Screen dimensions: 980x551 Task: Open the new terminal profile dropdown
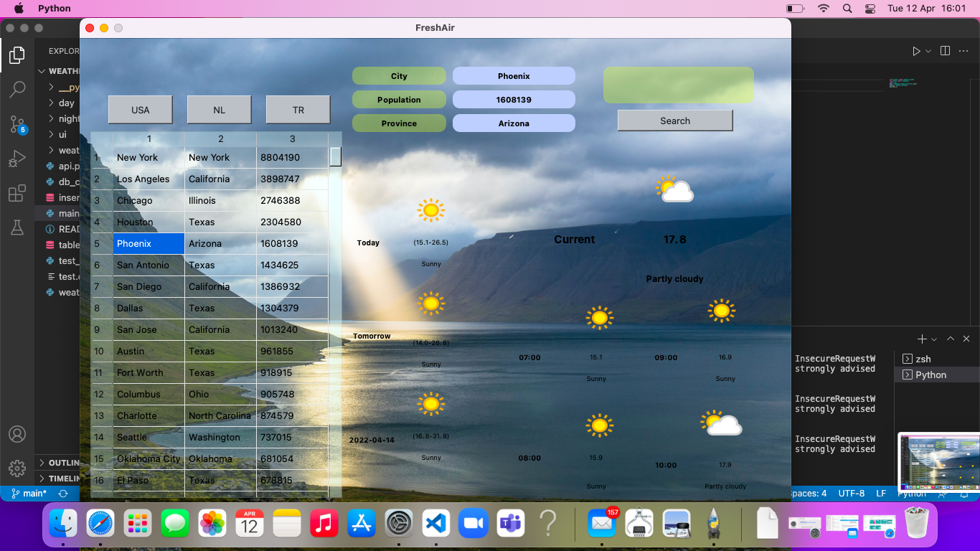tap(934, 339)
